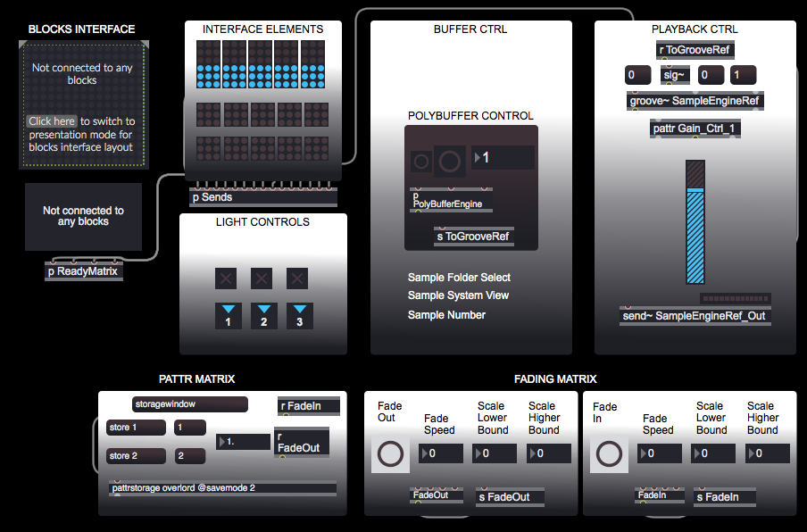This screenshot has height=532, width=807.
Task: Click the leftmost '0' message box beside sig~
Action: pyautogui.click(x=637, y=75)
